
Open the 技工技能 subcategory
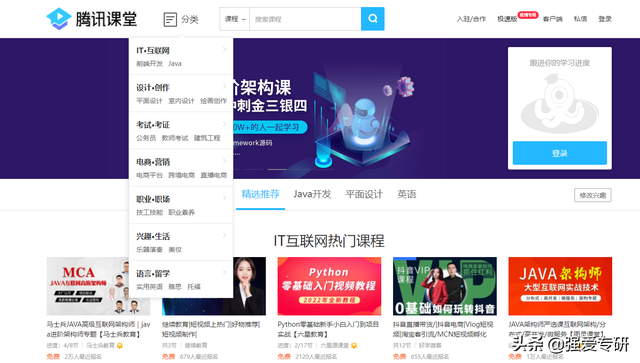point(149,212)
